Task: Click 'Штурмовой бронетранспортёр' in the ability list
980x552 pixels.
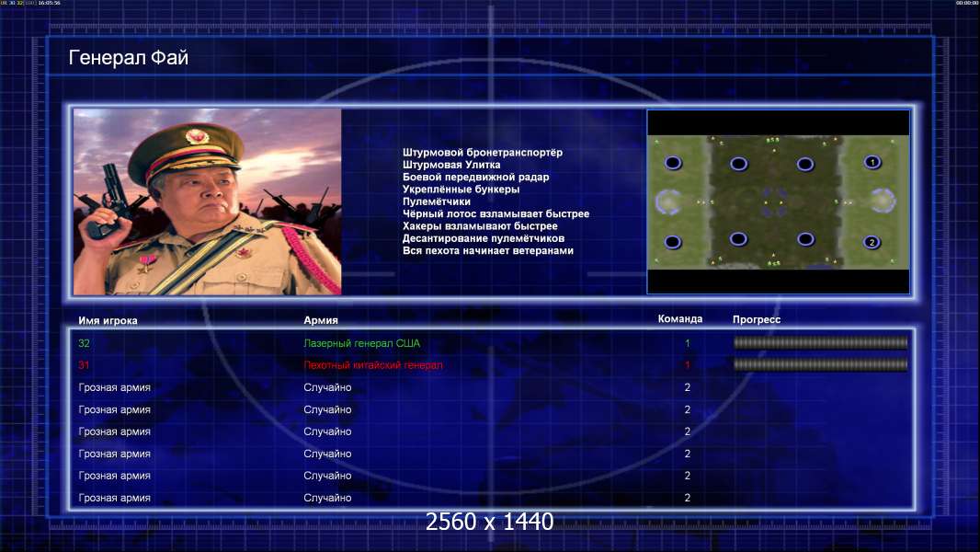Action: point(483,153)
